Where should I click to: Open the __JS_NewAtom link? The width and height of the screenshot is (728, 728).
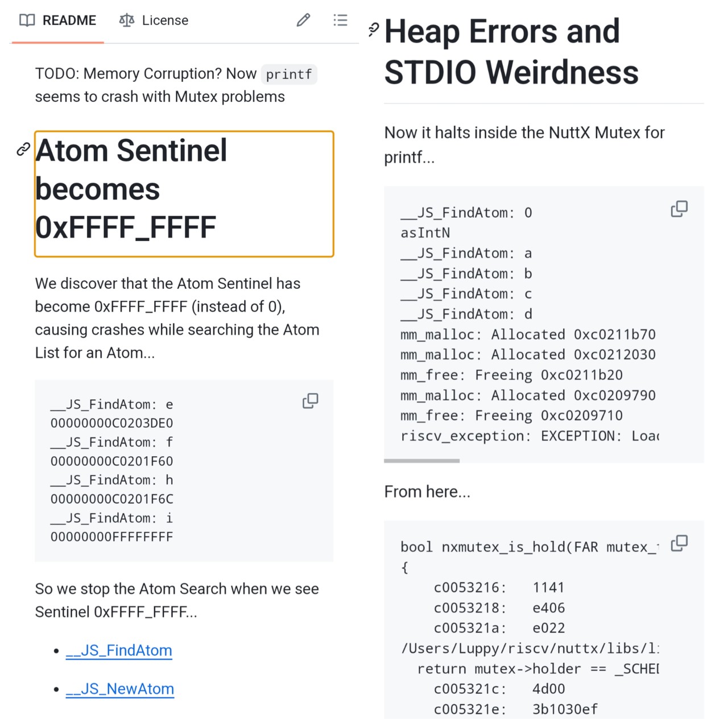[120, 689]
